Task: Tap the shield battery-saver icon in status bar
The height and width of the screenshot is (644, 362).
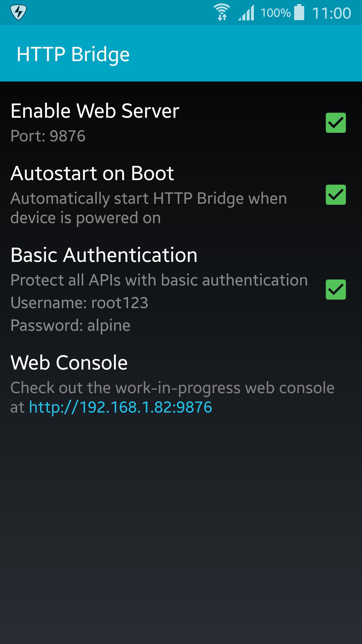Action: coord(18,12)
